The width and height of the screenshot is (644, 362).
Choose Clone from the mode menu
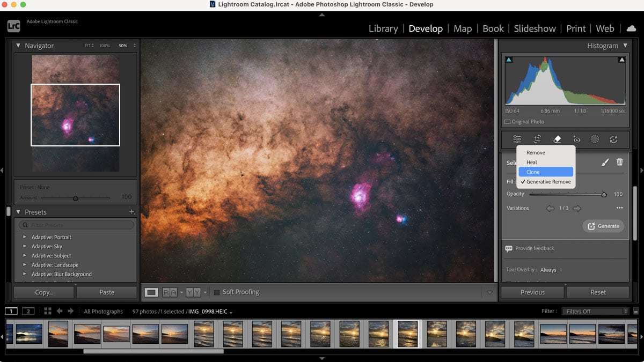[x=546, y=172]
